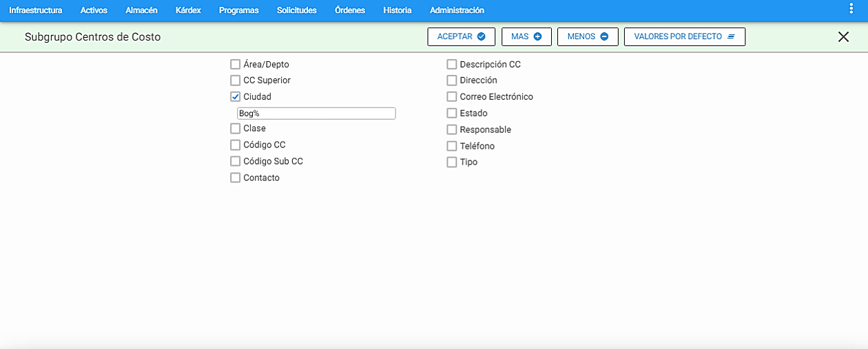Enable the Contacto checkbox
The image size is (868, 349).
pos(236,178)
